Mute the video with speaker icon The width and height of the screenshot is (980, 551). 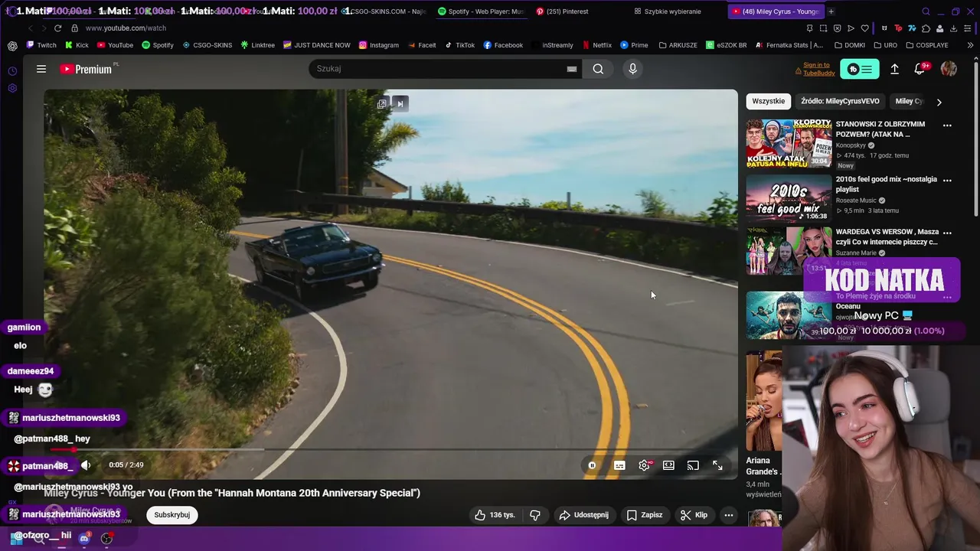point(86,465)
